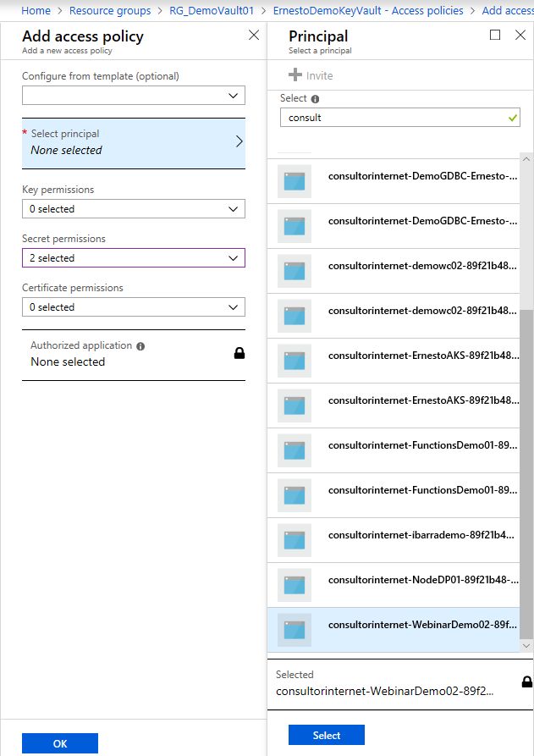
Task: Click the plus icon next to Invite
Action: click(x=295, y=75)
